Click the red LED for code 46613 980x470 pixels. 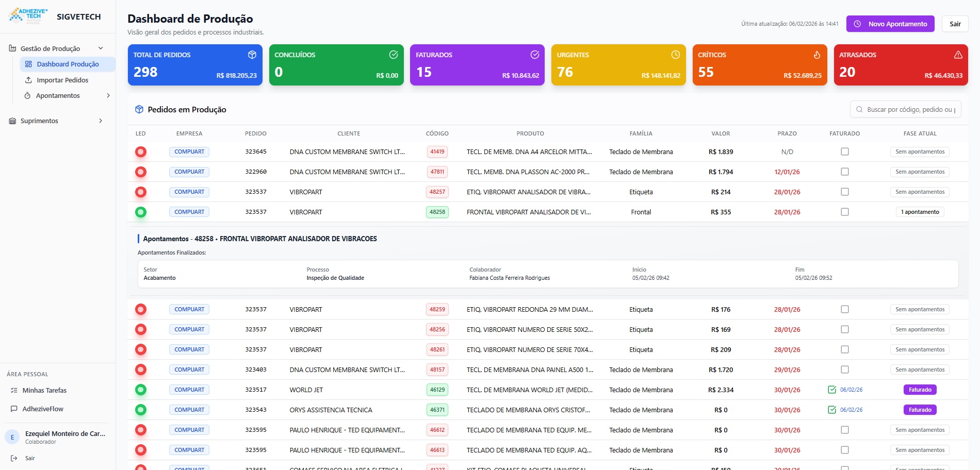141,450
